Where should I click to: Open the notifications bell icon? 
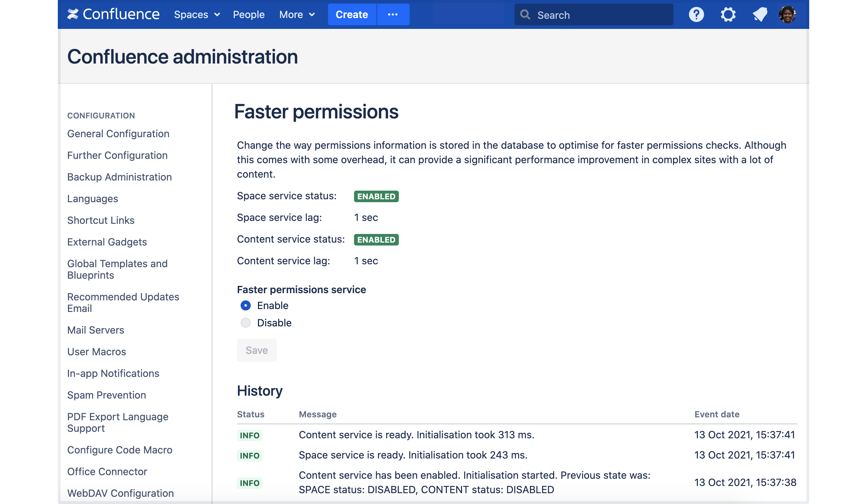tap(760, 14)
